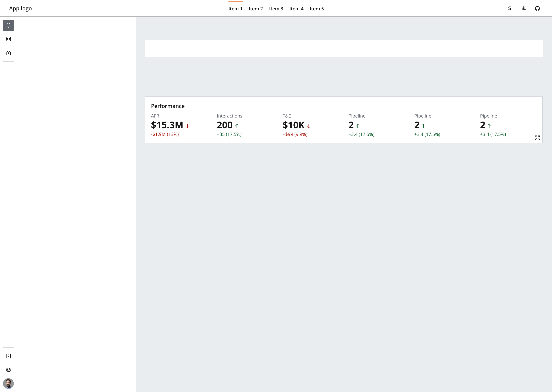Expand the Performance widget fullscreen
This screenshot has width=552, height=392.
(537, 137)
